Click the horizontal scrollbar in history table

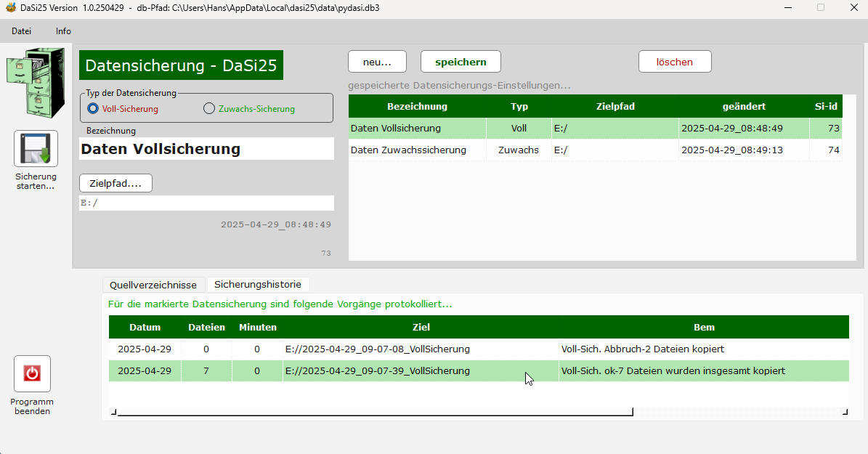374,413
